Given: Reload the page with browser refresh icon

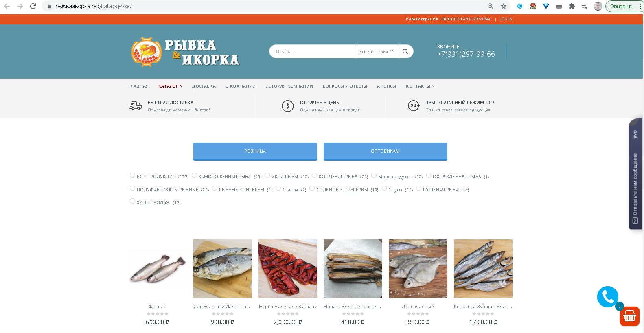Looking at the screenshot, I should pos(33,6).
